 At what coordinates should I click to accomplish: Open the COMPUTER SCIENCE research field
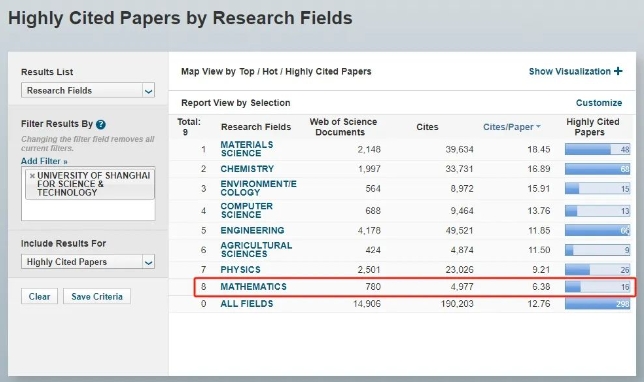click(x=246, y=210)
